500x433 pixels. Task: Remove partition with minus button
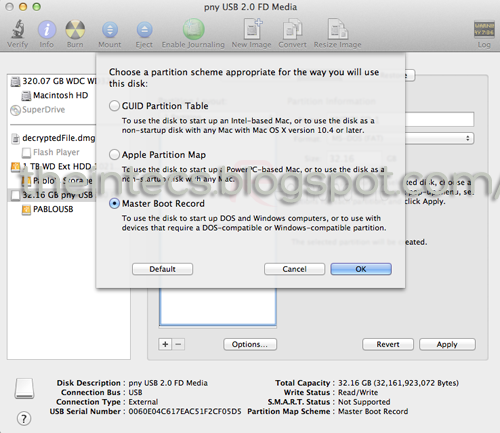(x=178, y=344)
